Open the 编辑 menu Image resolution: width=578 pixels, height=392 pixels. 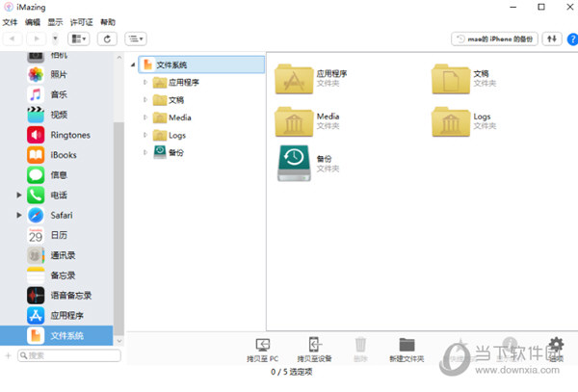click(x=33, y=22)
